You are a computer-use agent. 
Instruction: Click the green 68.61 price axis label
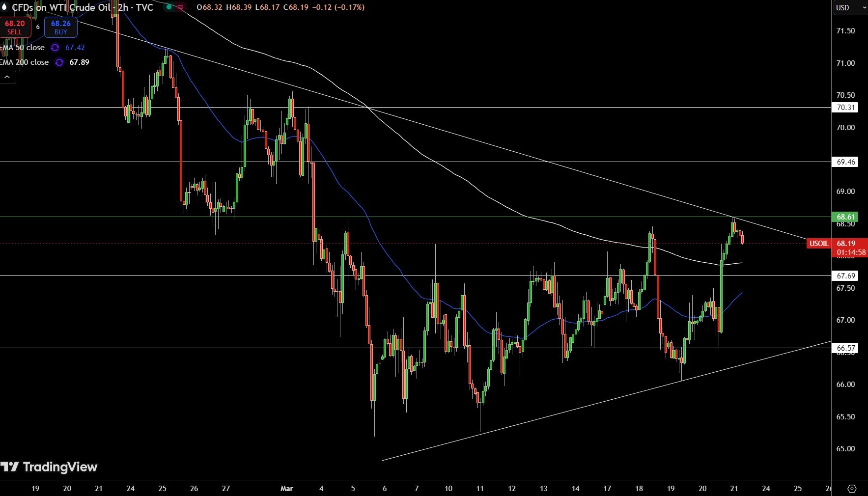[846, 217]
